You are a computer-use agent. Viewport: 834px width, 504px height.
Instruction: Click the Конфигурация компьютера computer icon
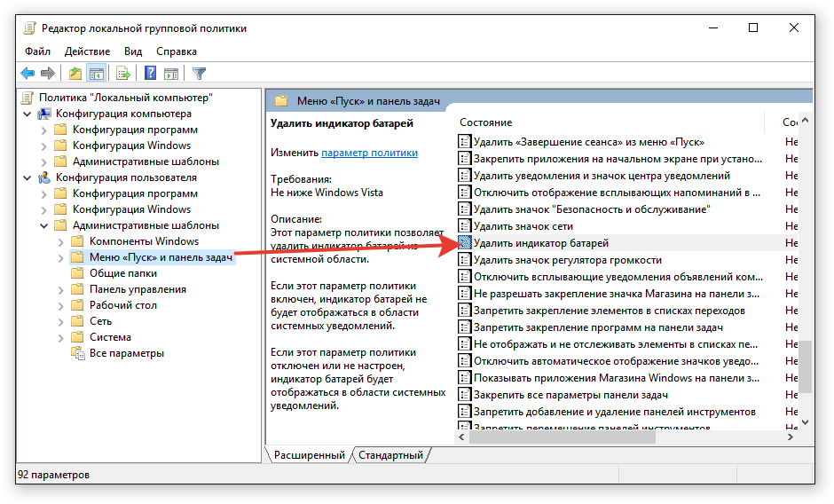(x=44, y=114)
